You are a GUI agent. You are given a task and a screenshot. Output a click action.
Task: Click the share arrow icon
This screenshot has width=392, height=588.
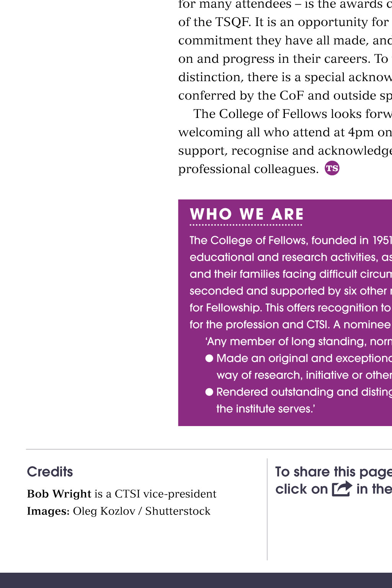pos(342,489)
